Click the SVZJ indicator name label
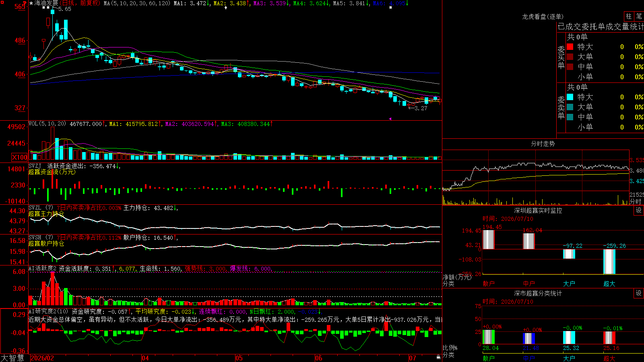The width and height of the screenshot is (644, 362). (35, 166)
